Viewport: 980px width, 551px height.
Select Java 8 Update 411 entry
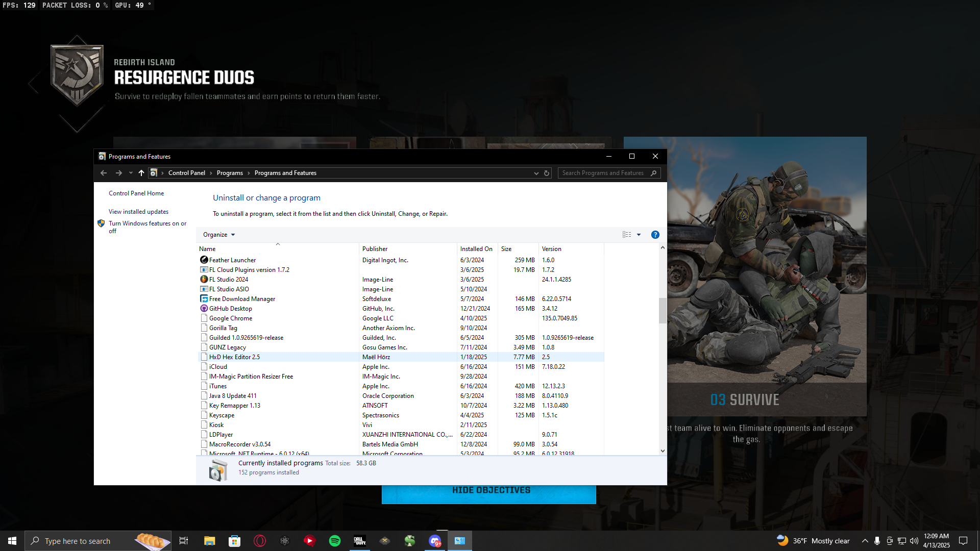point(401,396)
